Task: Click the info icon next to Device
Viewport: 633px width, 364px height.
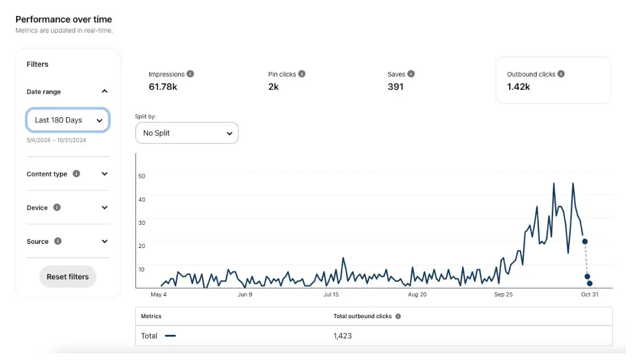Action: (x=57, y=208)
